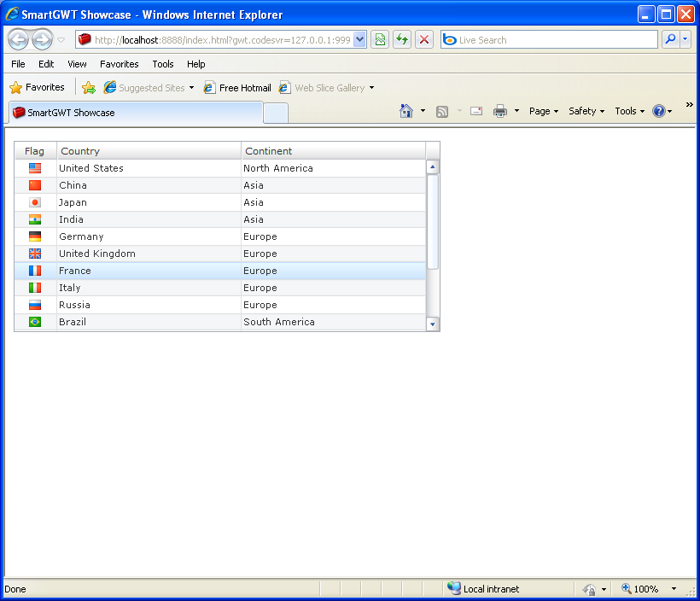The height and width of the screenshot is (601, 700).
Task: Open the recent pages dropdown arrow
Action: point(61,40)
